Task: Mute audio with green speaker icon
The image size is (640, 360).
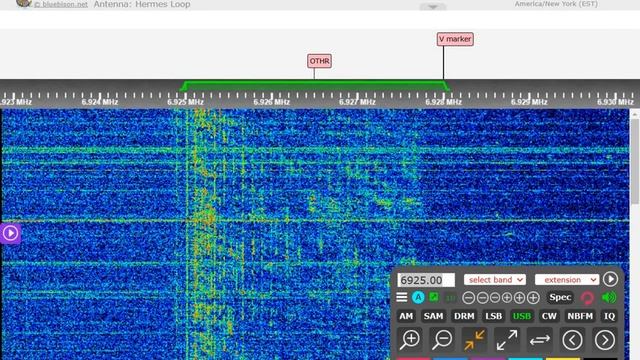Action: (x=609, y=298)
